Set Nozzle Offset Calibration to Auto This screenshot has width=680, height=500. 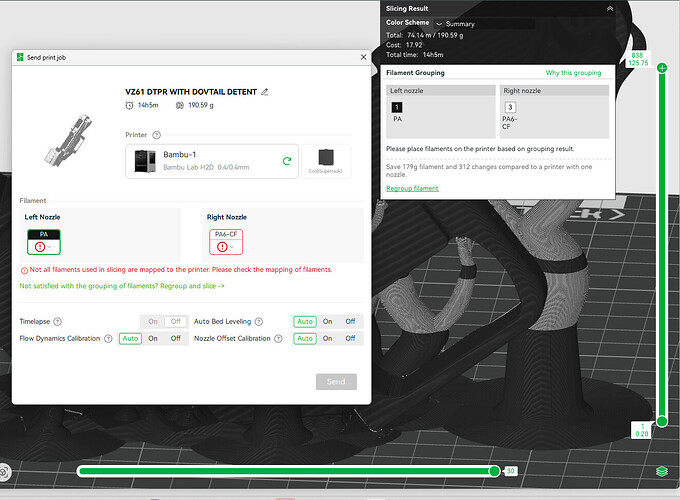click(x=305, y=339)
